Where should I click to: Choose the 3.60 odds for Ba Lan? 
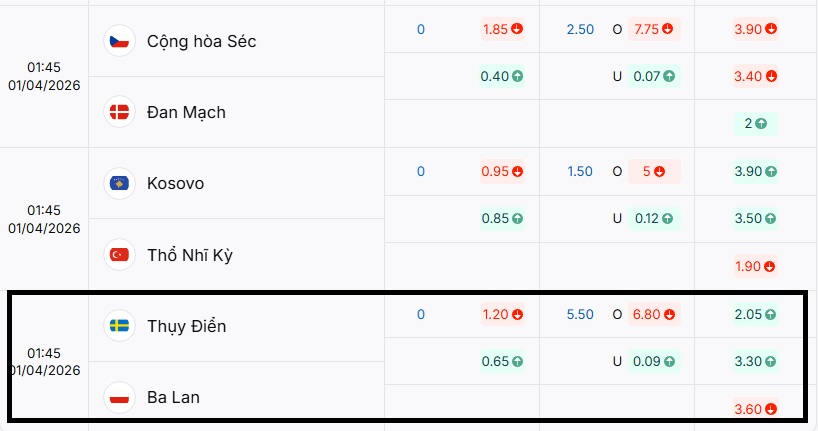click(x=755, y=408)
